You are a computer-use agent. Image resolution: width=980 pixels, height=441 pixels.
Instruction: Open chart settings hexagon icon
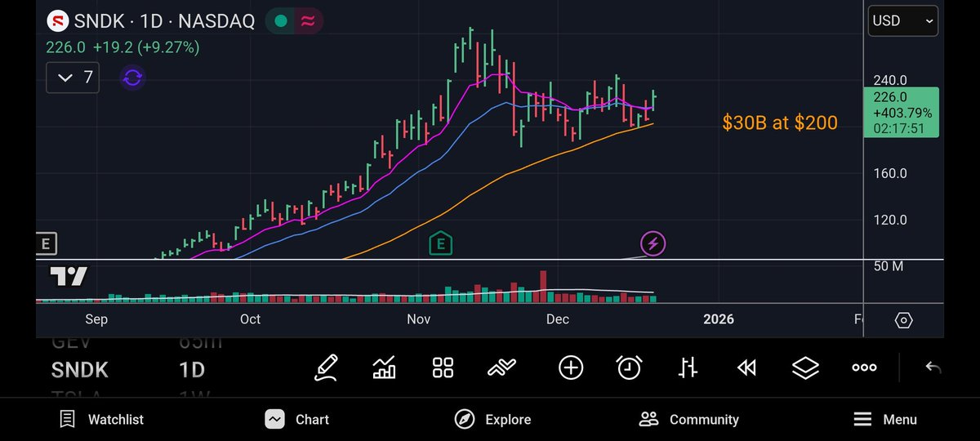tap(903, 320)
